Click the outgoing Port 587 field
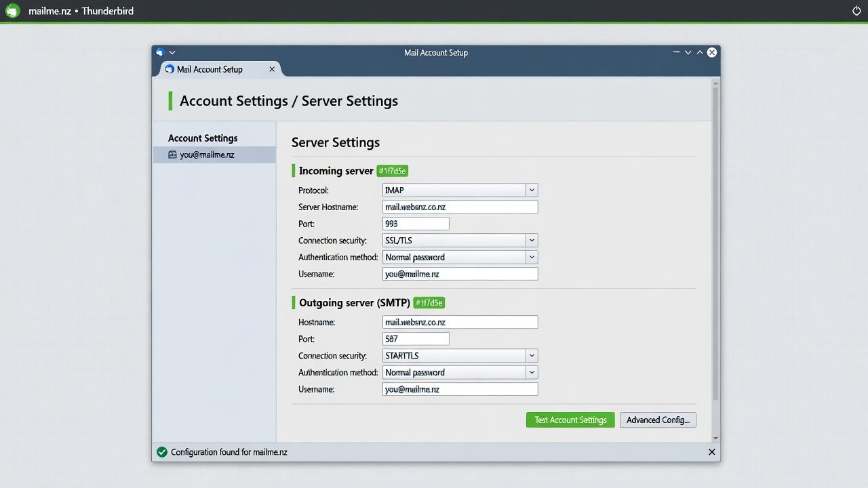This screenshot has height=488, width=868. [x=416, y=339]
